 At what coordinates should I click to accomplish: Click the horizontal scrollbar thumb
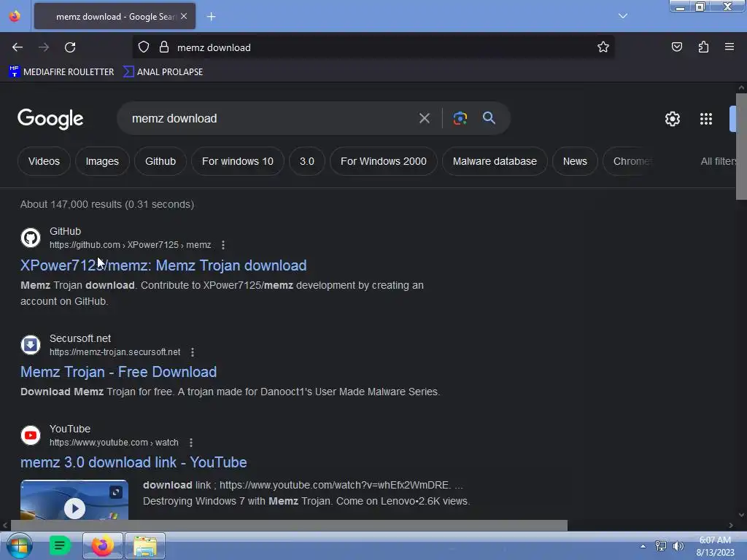click(x=289, y=525)
